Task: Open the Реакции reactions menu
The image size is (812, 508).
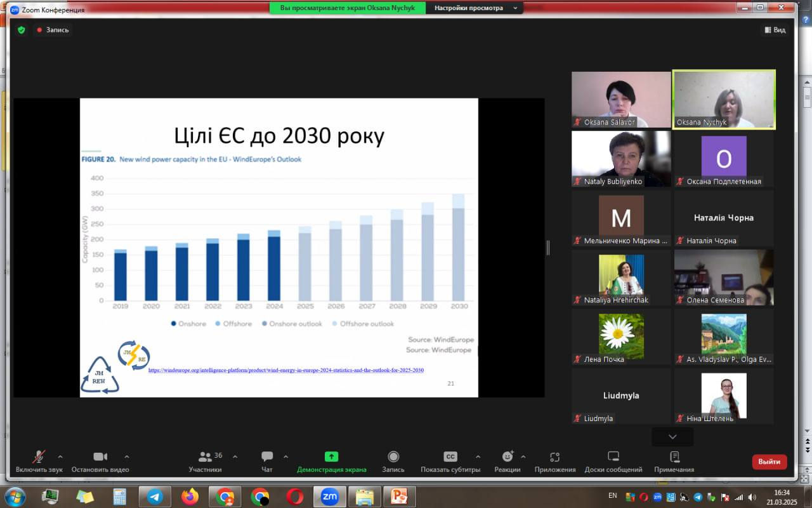Action: coord(507,462)
